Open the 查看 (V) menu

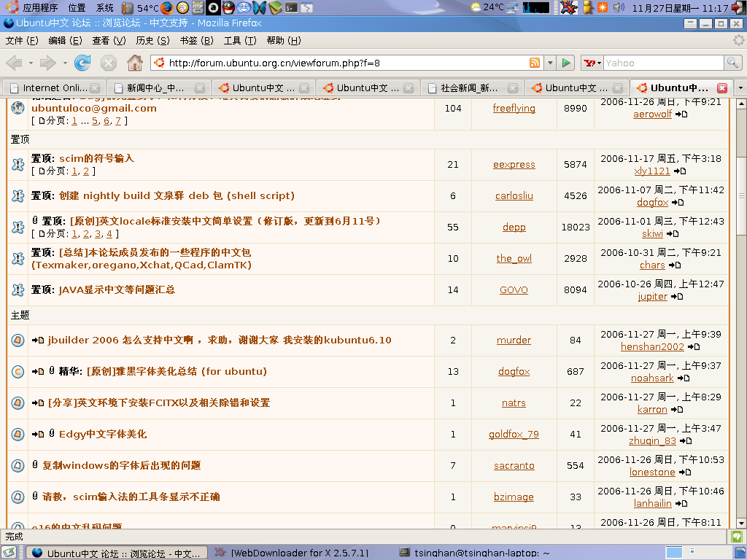pyautogui.click(x=109, y=41)
